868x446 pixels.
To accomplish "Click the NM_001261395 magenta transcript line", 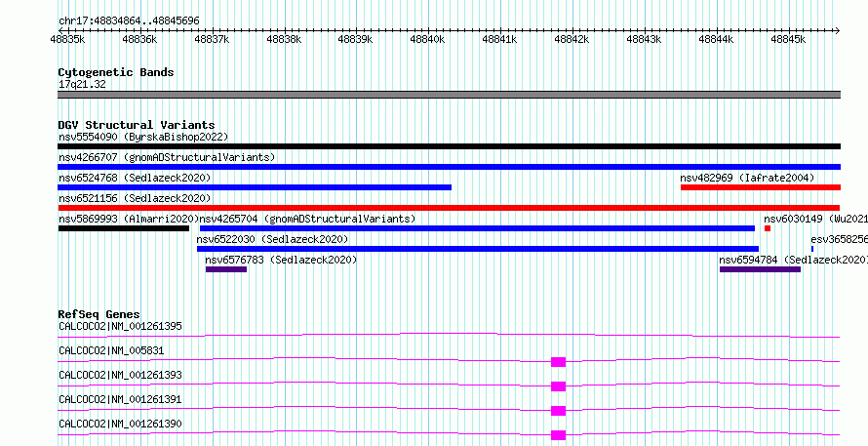I will [449, 335].
